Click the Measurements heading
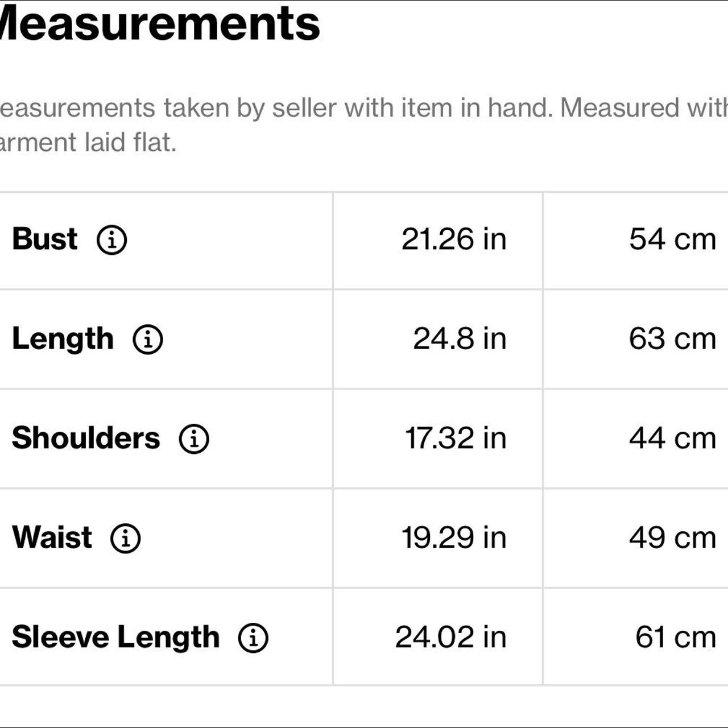 click(160, 23)
